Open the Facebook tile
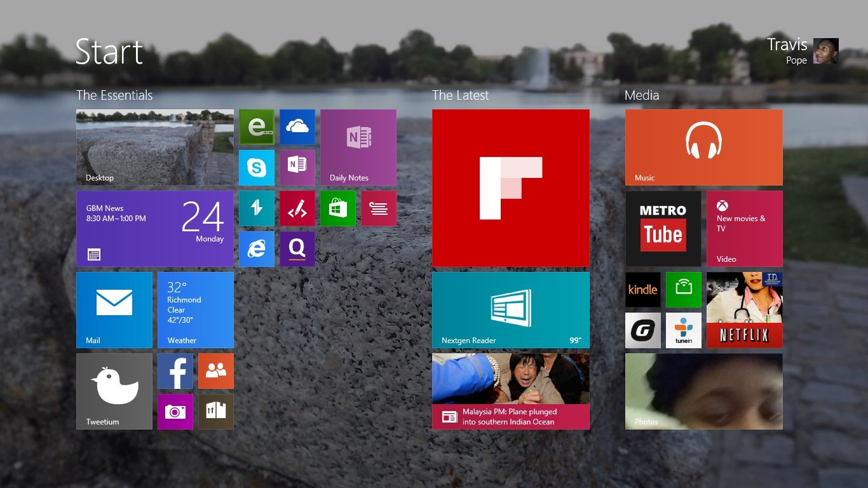Viewport: 868px width, 488px height. 175,371
